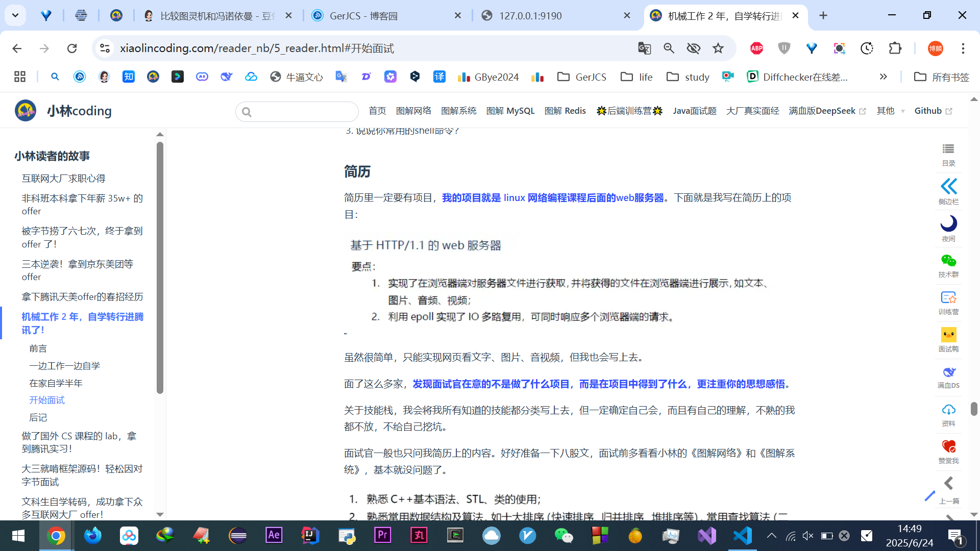Viewport: 980px width, 551px height.
Task: Expand hidden bookmarks overflow chevron
Action: [883, 77]
